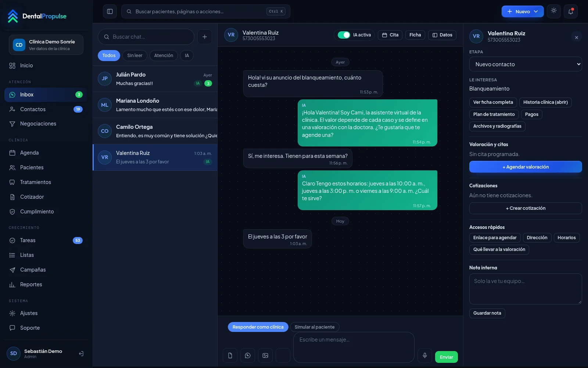
Task: Open notifications bell
Action: tap(571, 11)
